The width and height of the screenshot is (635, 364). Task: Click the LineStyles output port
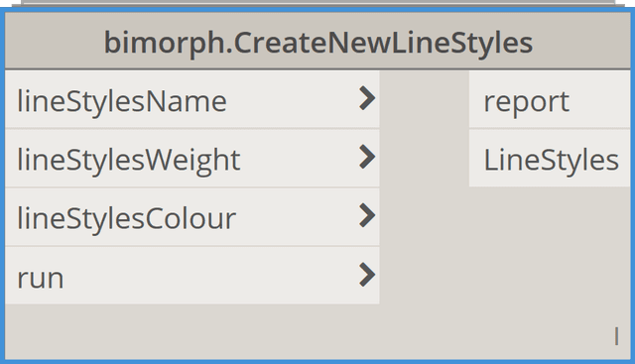pos(550,159)
